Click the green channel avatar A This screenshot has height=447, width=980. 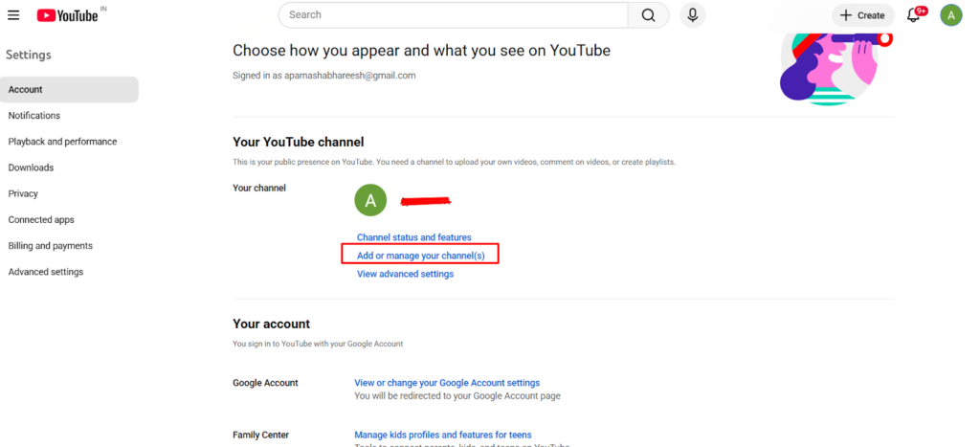[x=370, y=201]
